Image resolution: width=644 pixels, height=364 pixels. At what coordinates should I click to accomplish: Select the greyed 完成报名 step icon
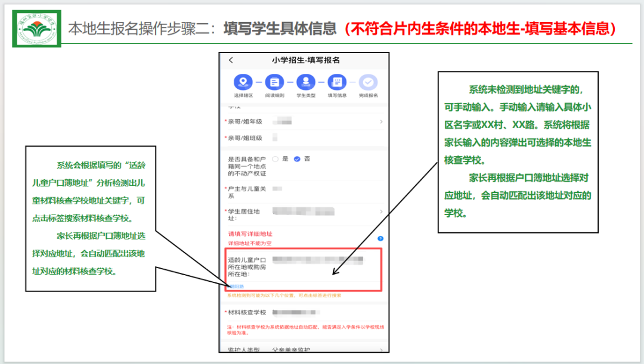pyautogui.click(x=368, y=82)
